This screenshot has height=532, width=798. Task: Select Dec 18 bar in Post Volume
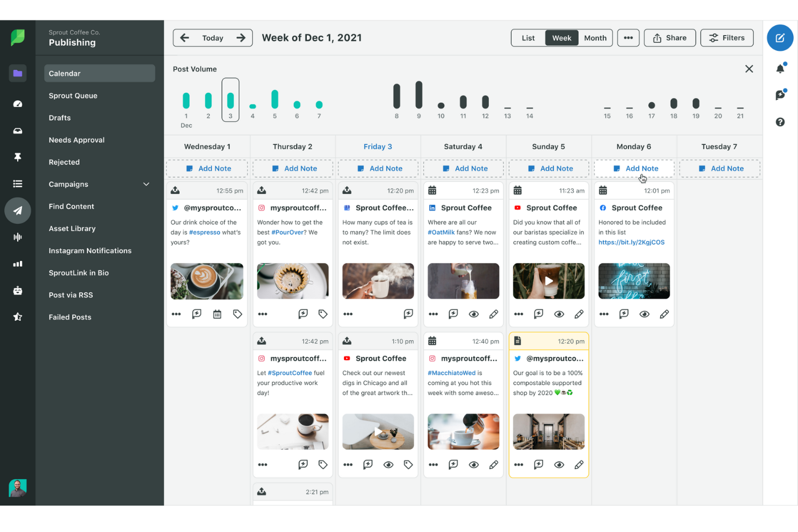tap(673, 103)
